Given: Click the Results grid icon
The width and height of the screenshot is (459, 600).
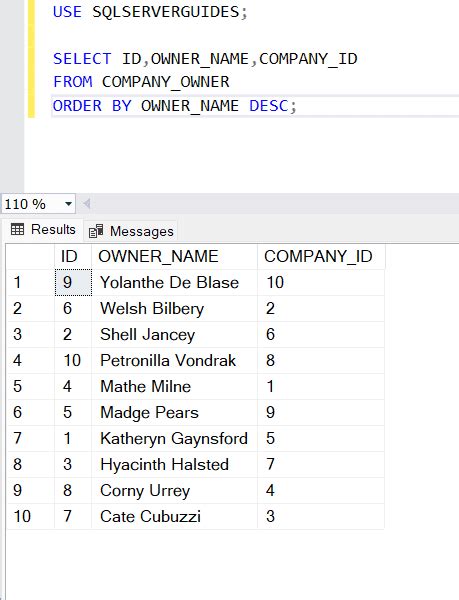Looking at the screenshot, I should (18, 229).
